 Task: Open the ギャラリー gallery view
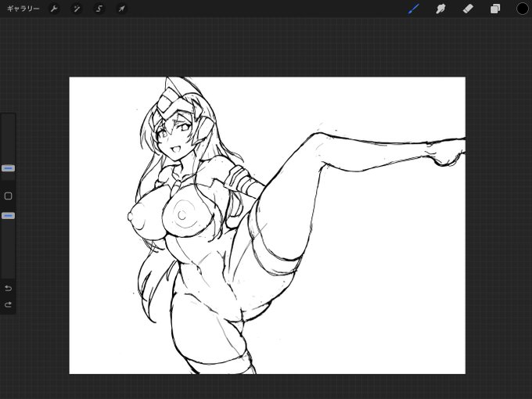click(x=23, y=9)
